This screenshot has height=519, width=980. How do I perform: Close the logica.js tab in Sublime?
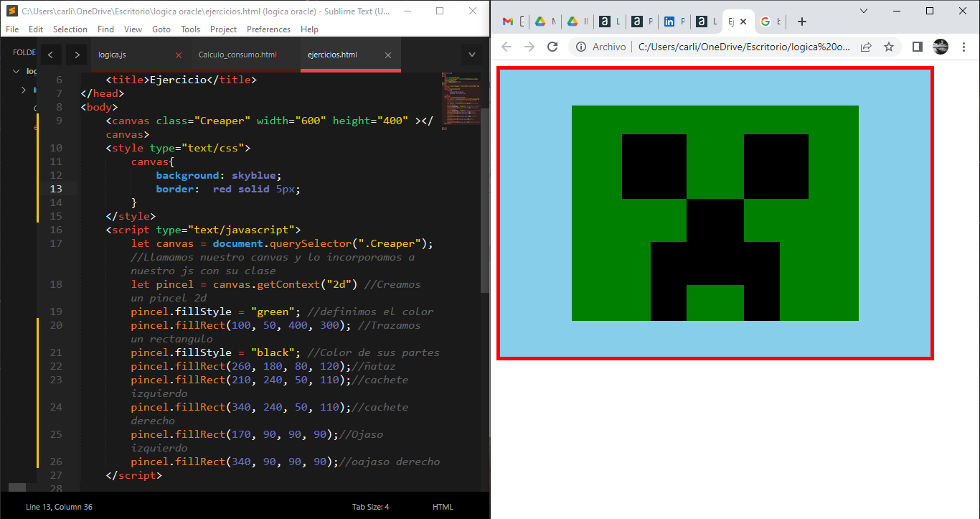click(179, 55)
